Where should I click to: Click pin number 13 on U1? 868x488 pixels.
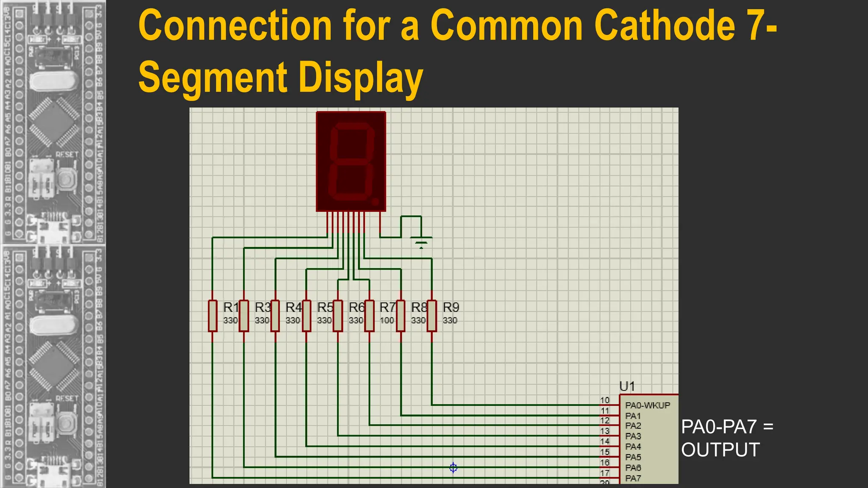point(605,431)
